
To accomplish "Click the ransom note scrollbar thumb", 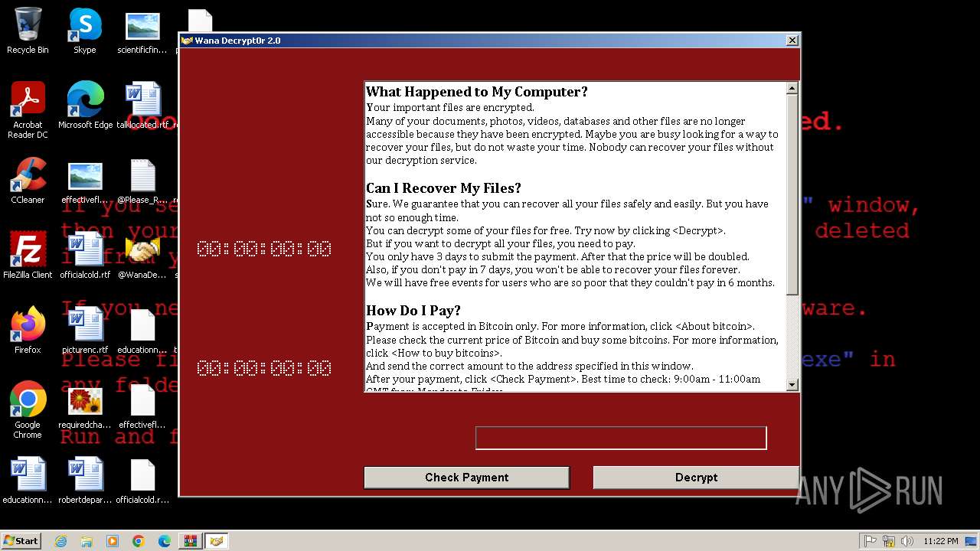I will [792, 195].
